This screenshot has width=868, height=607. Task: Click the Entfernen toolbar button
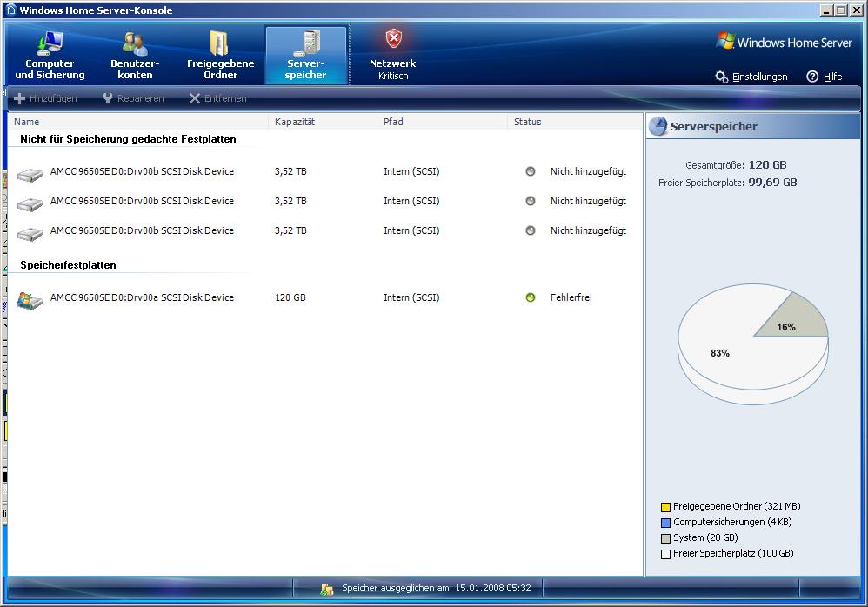click(217, 98)
